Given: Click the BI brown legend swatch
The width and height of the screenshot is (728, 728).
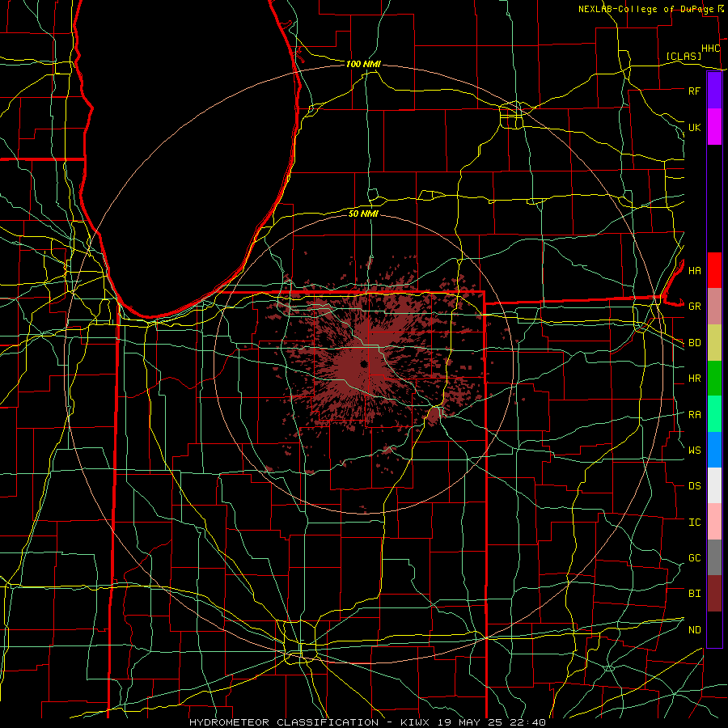Looking at the screenshot, I should click(x=714, y=594).
